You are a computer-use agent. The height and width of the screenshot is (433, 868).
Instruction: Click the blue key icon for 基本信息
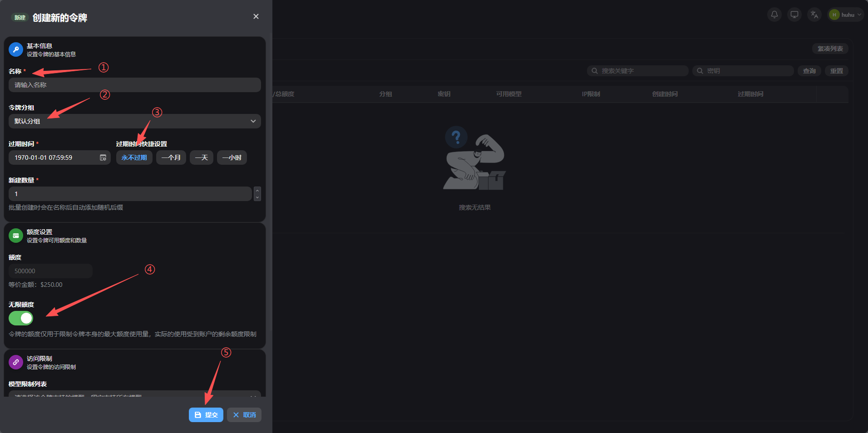[x=16, y=49]
